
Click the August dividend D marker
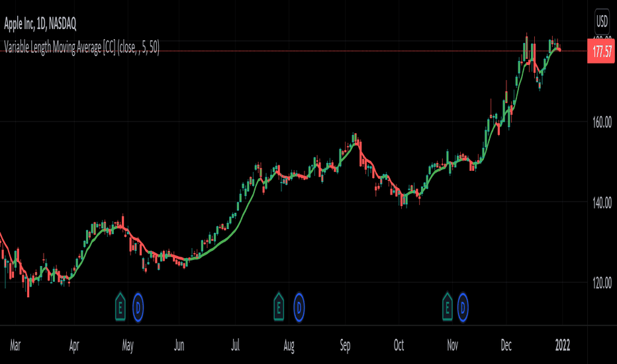coord(299,307)
